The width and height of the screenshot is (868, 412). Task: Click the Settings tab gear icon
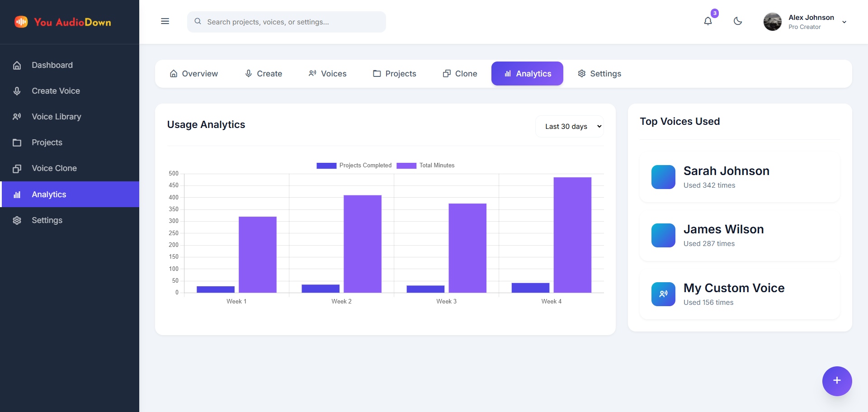582,73
